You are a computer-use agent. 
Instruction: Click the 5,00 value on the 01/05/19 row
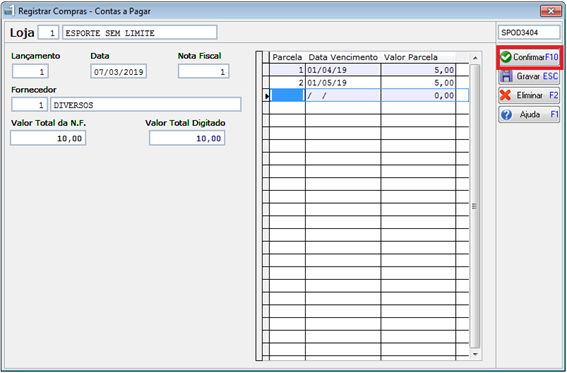[418, 83]
